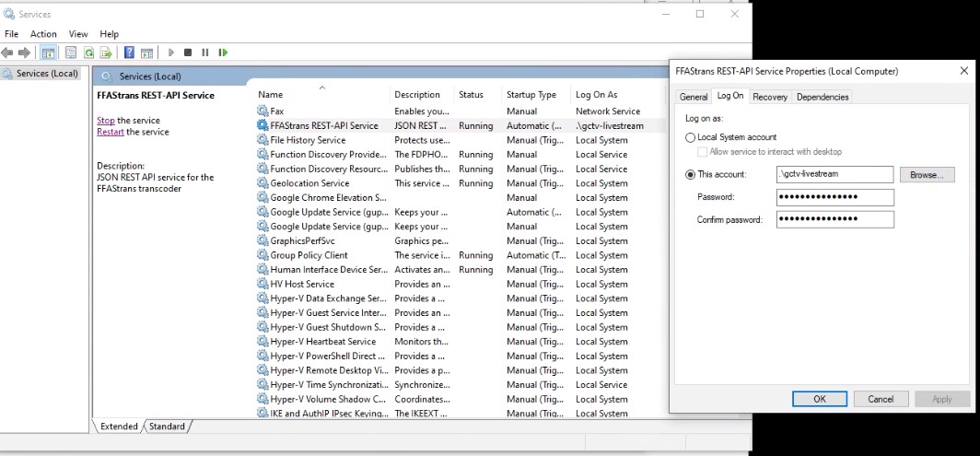
Task: Toggle the Show/Hide Action Pane toolbar icon
Action: [146, 53]
